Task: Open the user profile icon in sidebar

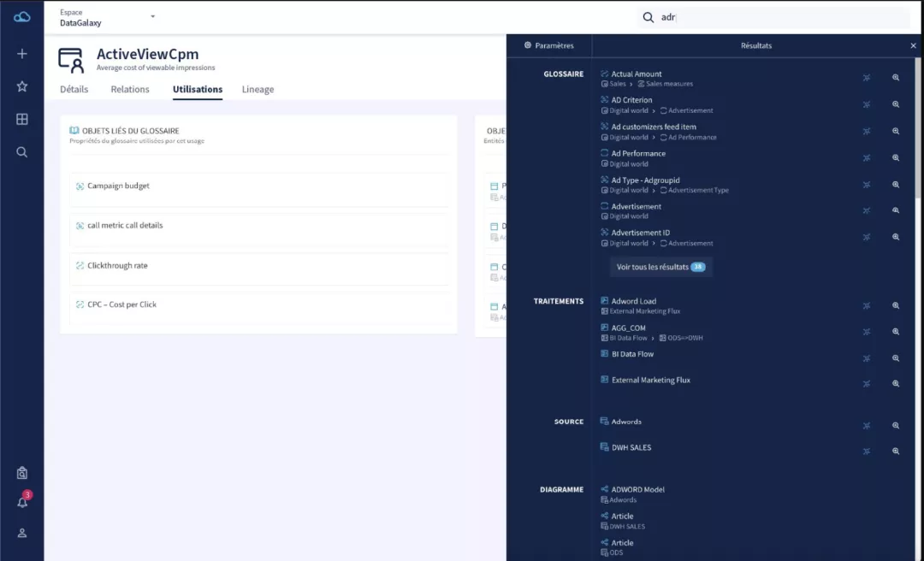Action: click(x=21, y=533)
